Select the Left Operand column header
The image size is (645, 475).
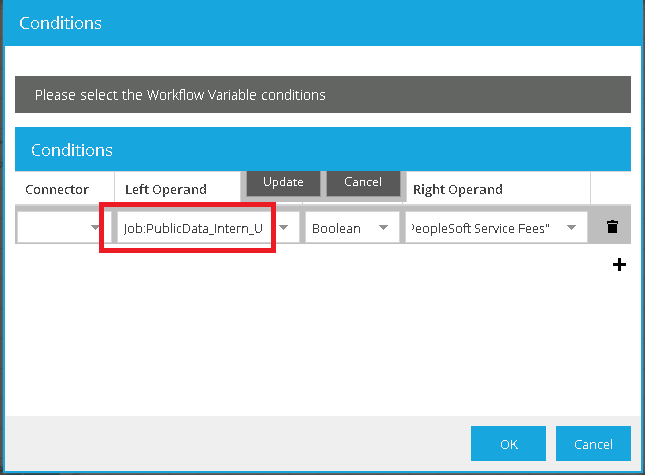166,189
